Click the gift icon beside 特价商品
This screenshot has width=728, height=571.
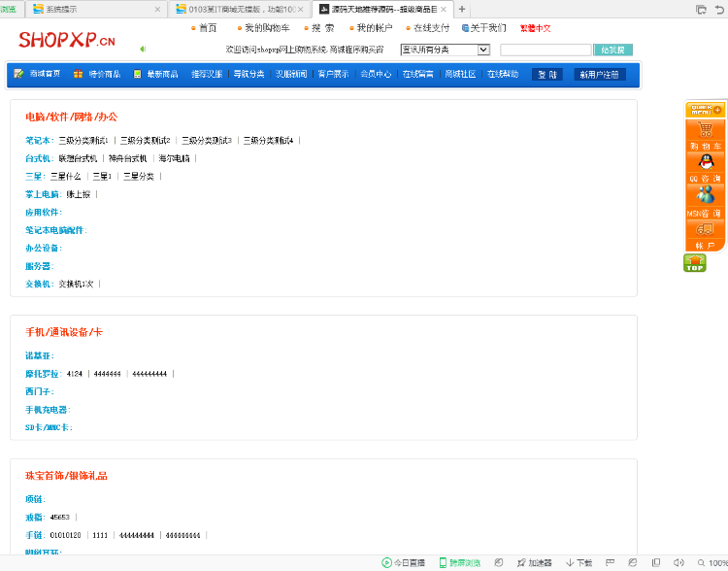pyautogui.click(x=78, y=74)
